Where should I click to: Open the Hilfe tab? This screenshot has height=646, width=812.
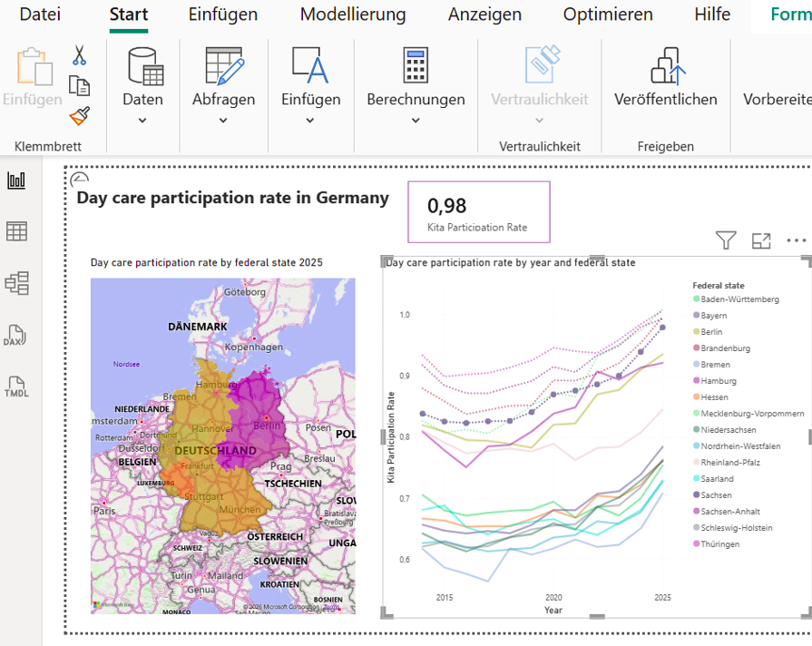pos(712,15)
